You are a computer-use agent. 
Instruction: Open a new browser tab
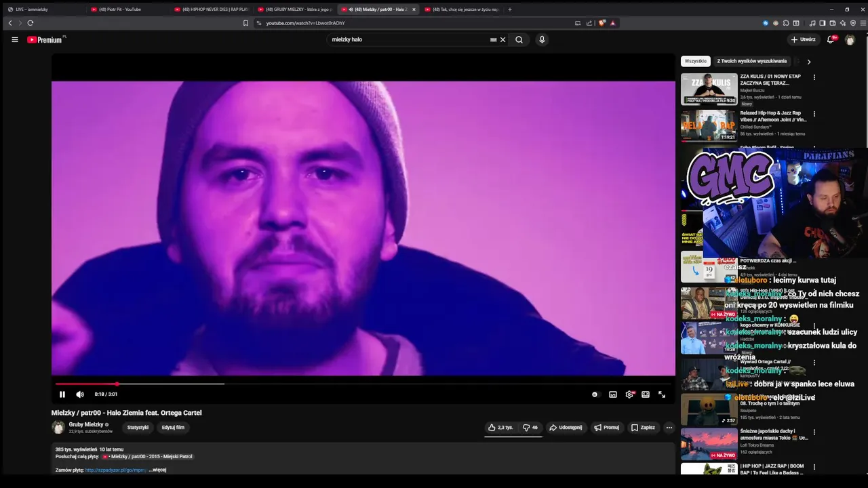point(510,9)
